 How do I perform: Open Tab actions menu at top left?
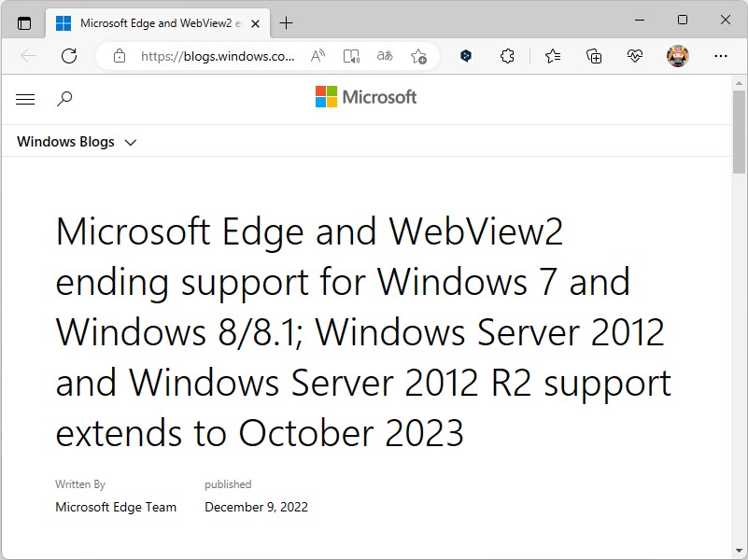pos(24,22)
